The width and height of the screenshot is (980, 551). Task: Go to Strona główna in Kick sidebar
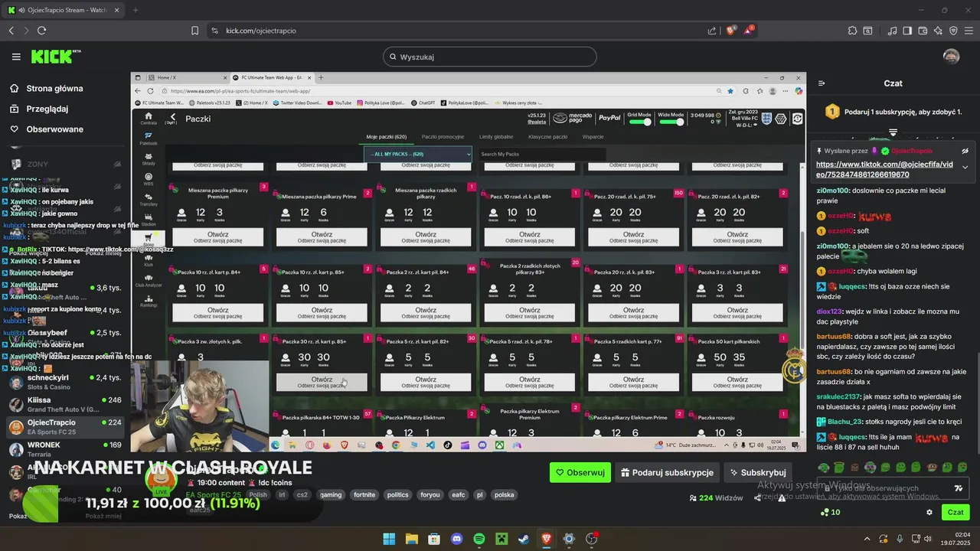click(54, 89)
